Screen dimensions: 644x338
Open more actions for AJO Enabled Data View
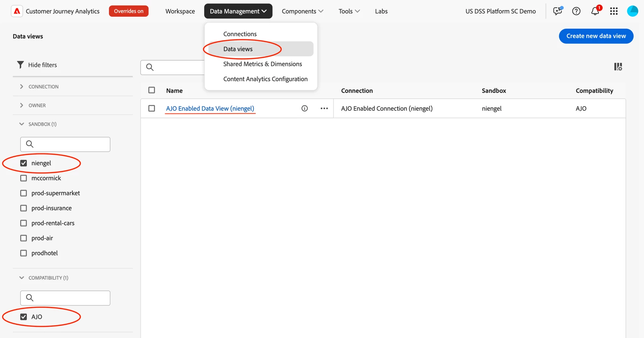point(324,109)
